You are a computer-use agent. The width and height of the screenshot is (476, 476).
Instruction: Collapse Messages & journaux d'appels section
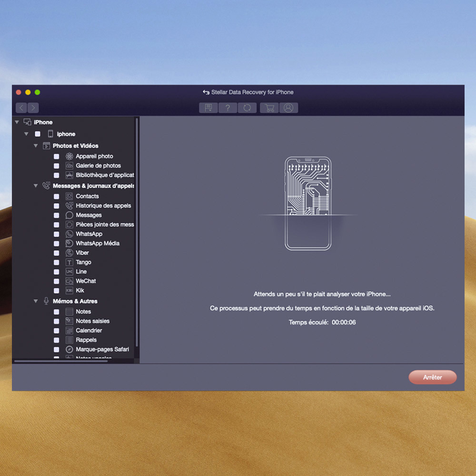(x=36, y=186)
